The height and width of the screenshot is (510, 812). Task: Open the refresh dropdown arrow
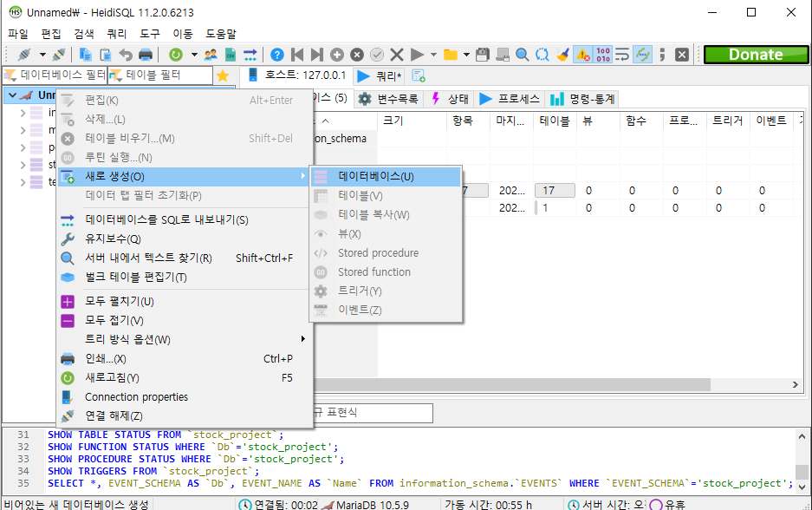tap(194, 55)
